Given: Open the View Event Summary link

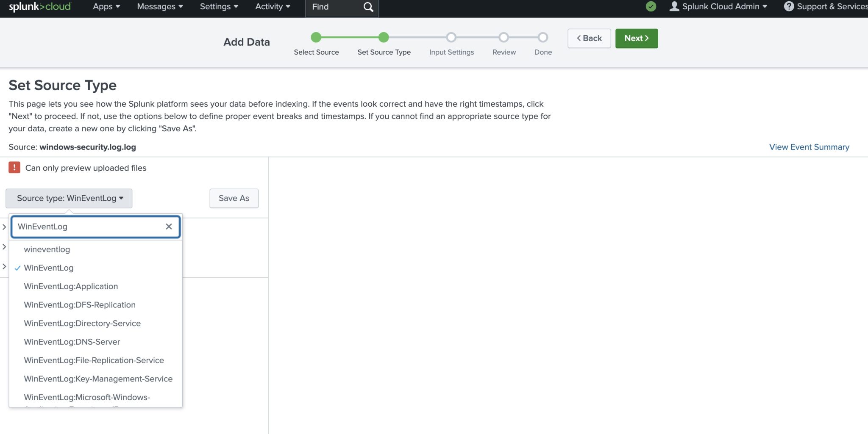Looking at the screenshot, I should [x=809, y=147].
